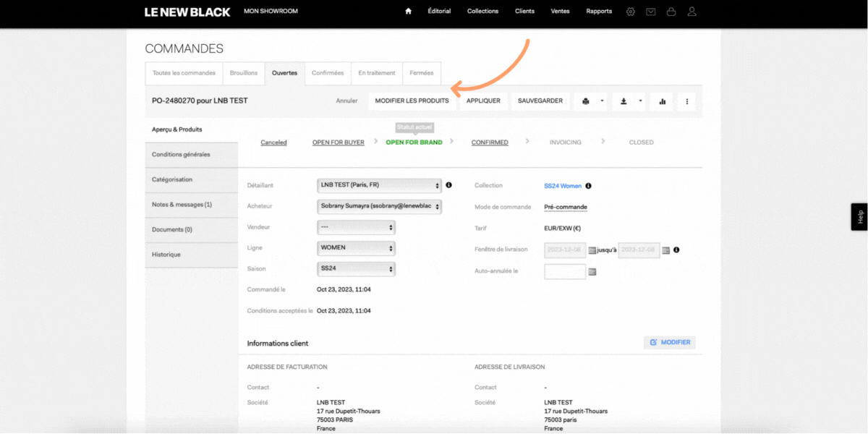The height and width of the screenshot is (434, 868).
Task: Click the MODIFIER LES PRODUITS button
Action: tap(412, 101)
